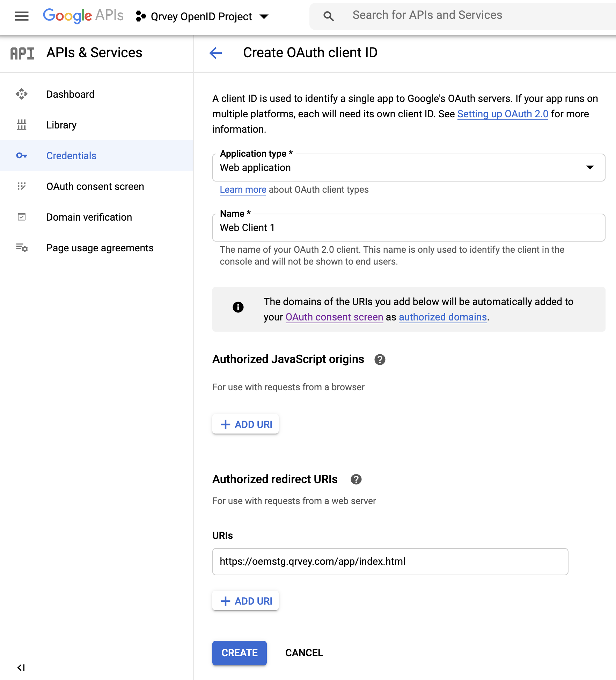Open the hamburger navigation menu

22,16
